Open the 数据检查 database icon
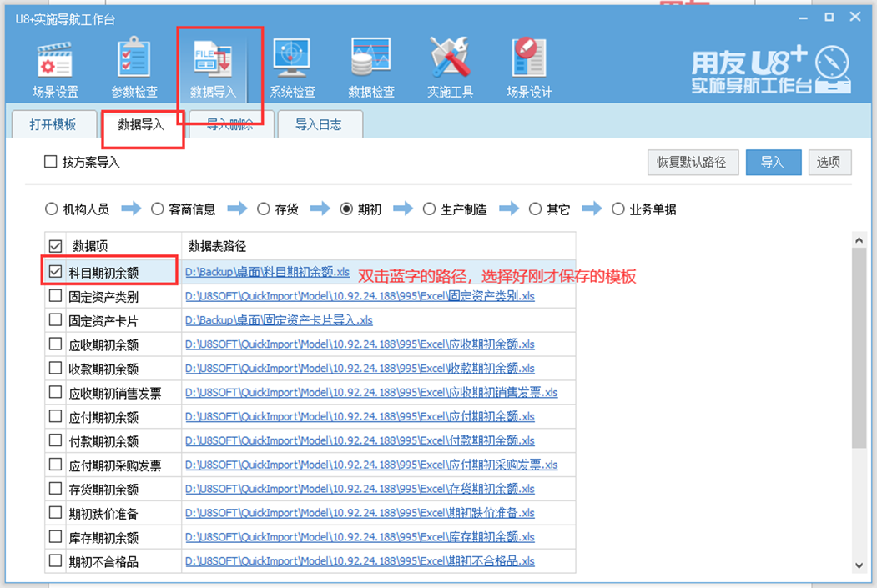The height and width of the screenshot is (588, 877). point(370,68)
